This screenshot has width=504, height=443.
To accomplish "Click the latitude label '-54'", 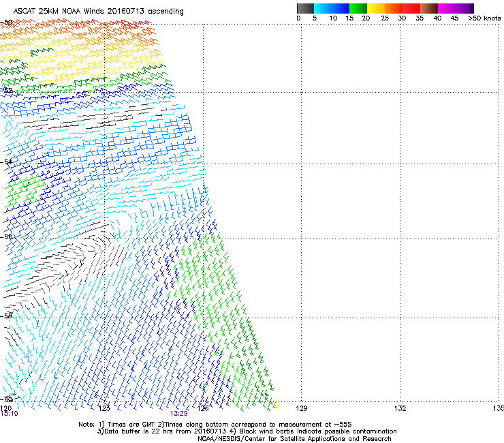I will (x=6, y=162).
